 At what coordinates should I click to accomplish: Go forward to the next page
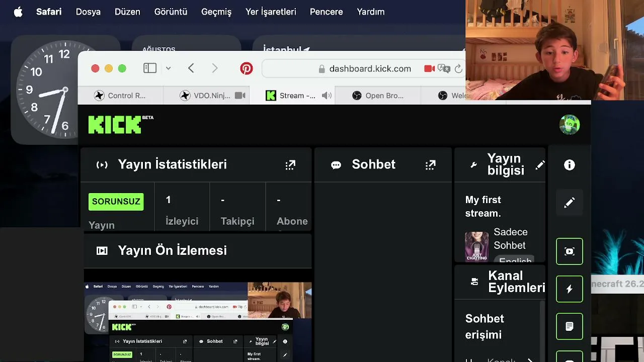pos(215,68)
